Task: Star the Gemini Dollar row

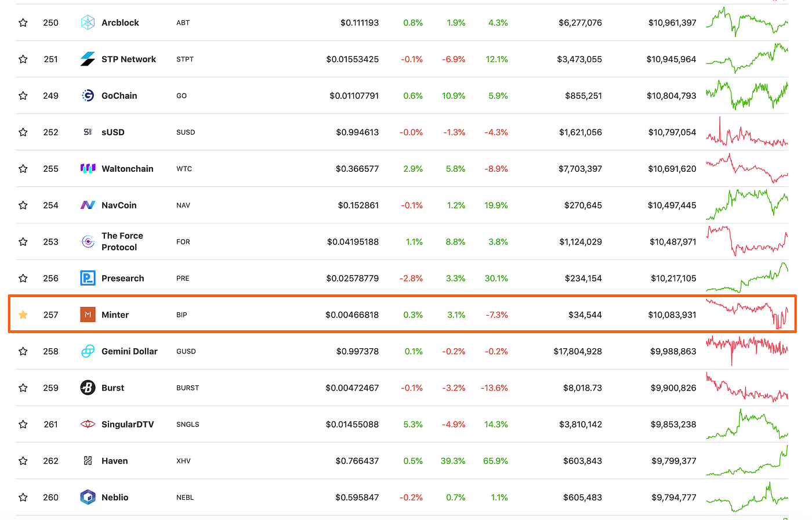Action: click(x=23, y=352)
